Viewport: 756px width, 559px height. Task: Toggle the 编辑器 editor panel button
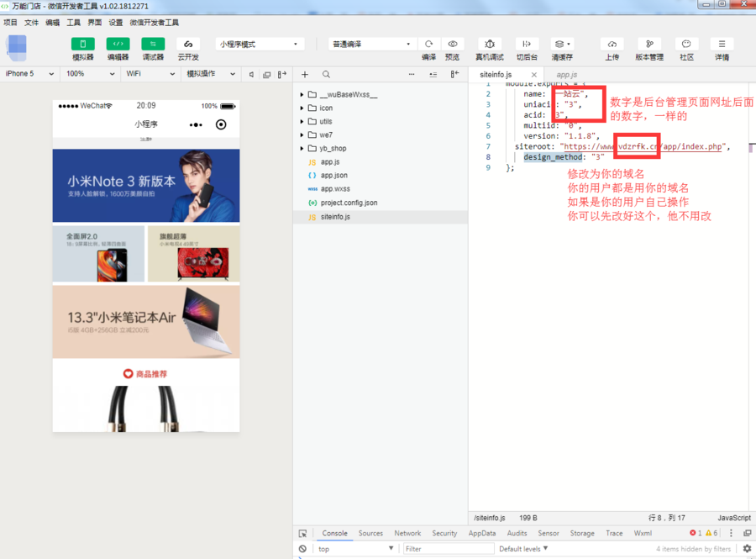[118, 44]
